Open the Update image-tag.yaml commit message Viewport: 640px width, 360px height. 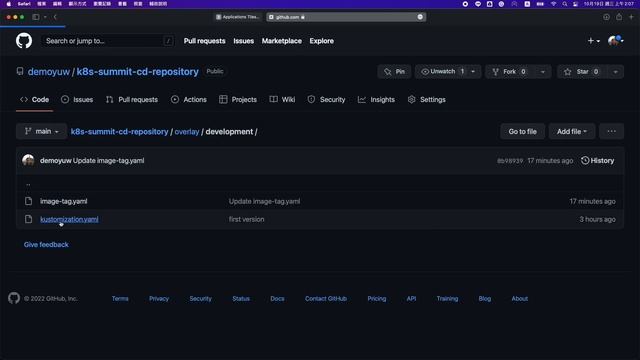pos(109,160)
